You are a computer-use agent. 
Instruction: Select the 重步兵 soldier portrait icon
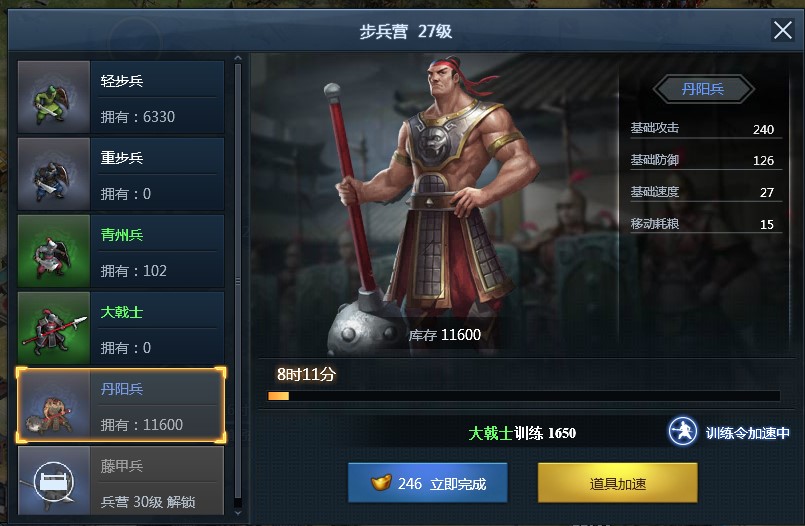coord(54,174)
